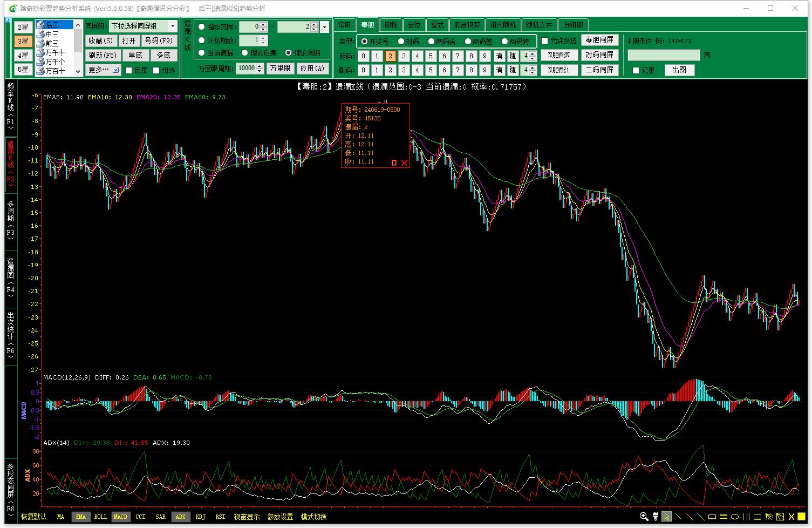The width and height of the screenshot is (812, 528).
Task: Click the yellow X delete drawings icon
Action: tap(791, 517)
